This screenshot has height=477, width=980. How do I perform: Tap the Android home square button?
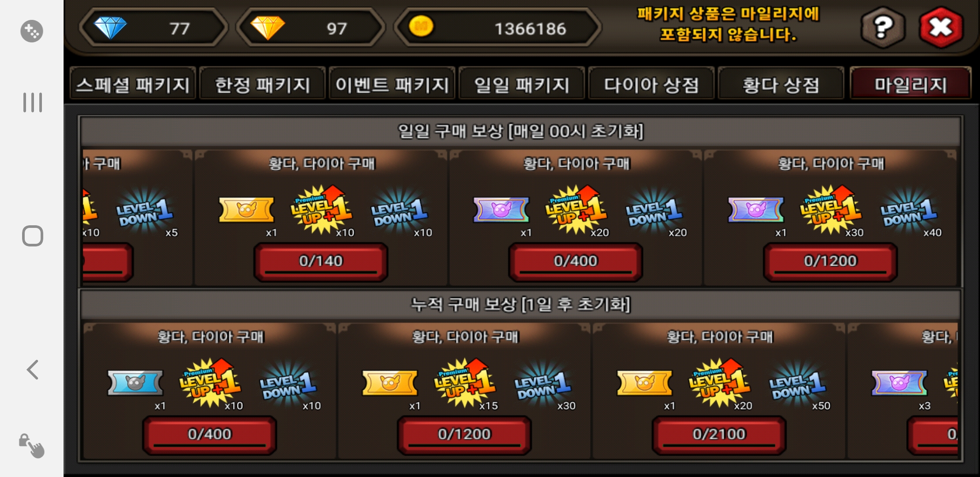coord(33,236)
